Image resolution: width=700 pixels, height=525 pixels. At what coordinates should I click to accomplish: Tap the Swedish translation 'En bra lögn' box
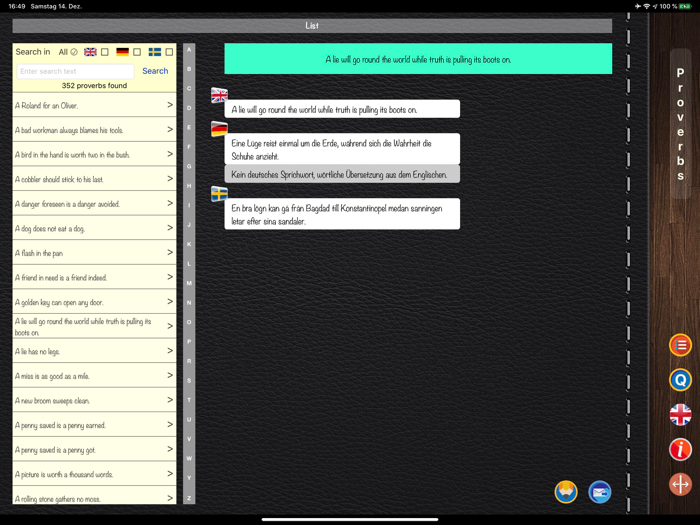point(342,214)
